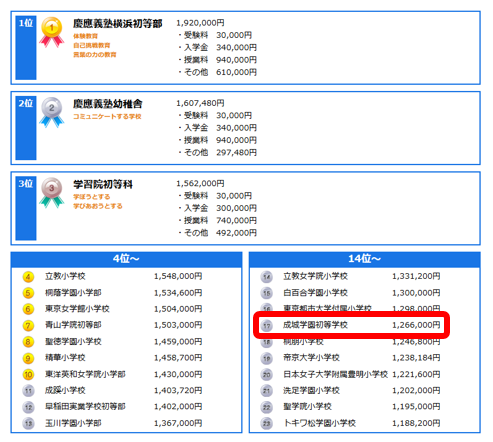Open 学習院初等科 school title
This screenshot has width=493, height=442.
tap(103, 184)
